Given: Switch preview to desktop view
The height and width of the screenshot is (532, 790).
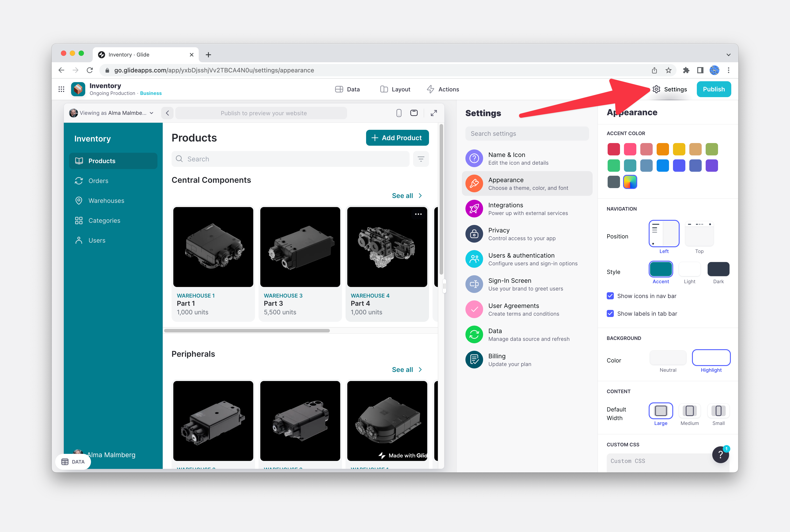Looking at the screenshot, I should coord(414,113).
